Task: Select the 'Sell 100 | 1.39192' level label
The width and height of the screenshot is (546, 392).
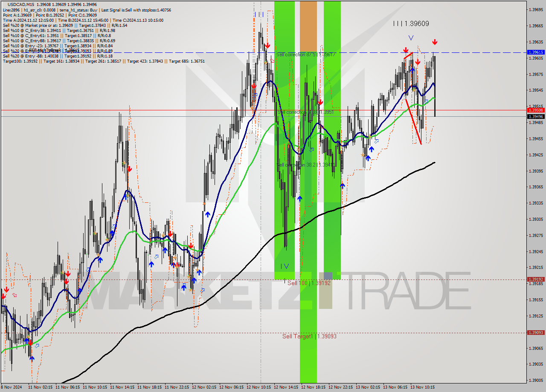Action: click(x=309, y=283)
